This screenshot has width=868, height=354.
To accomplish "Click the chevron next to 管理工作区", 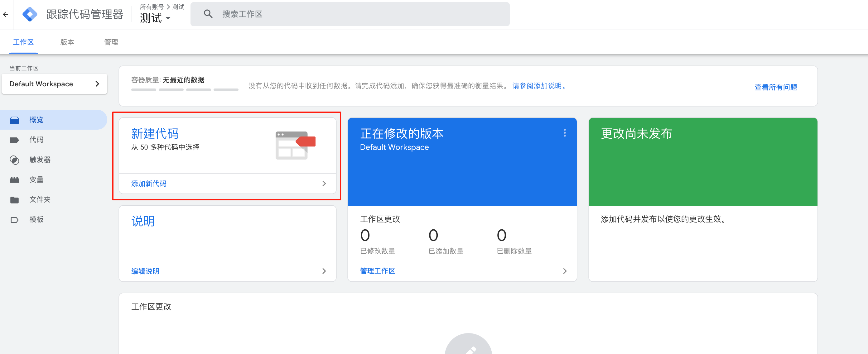I will 565,271.
